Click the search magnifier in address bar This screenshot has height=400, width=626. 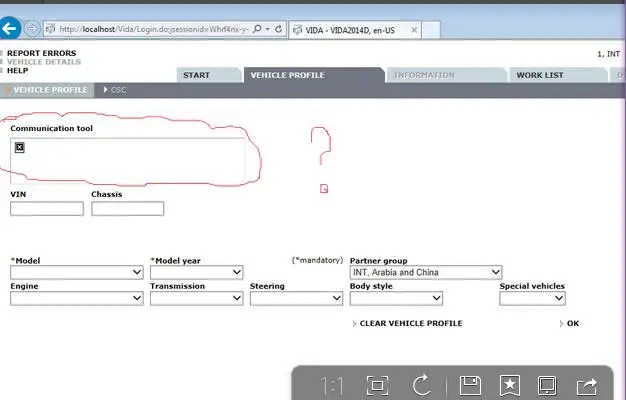(x=258, y=29)
